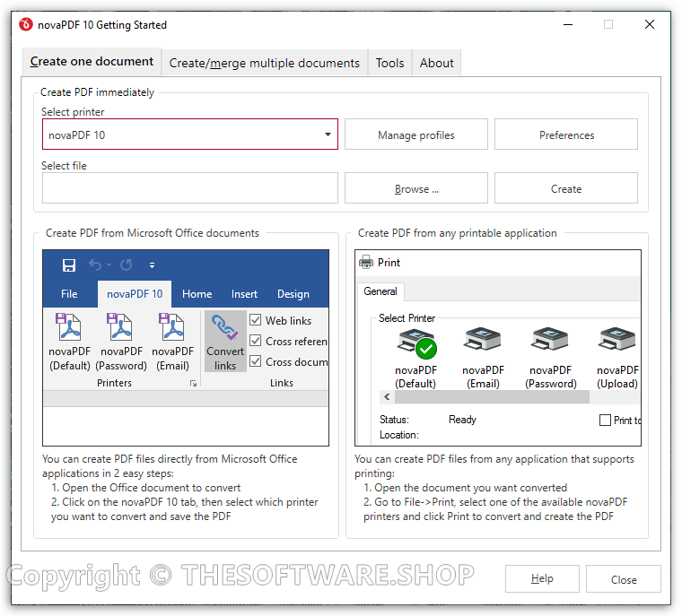Click the Close button at bottom
Viewport: 682px width, 616px height.
(x=624, y=578)
